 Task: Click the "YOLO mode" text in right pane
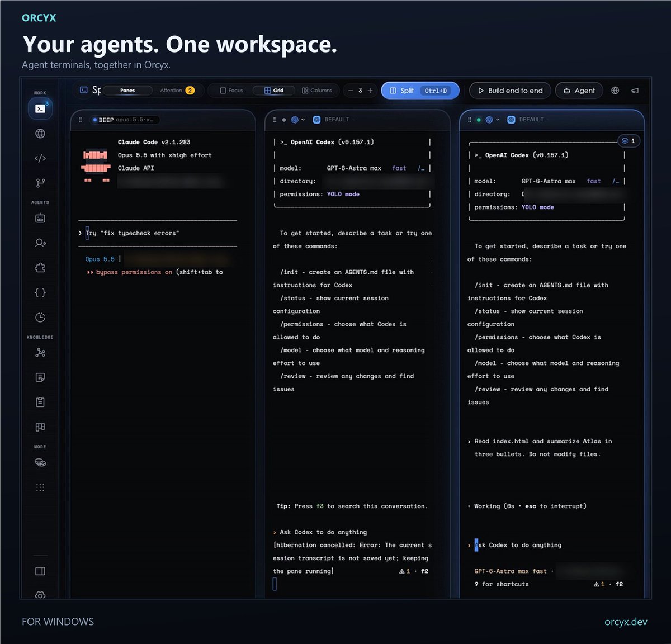pos(537,207)
